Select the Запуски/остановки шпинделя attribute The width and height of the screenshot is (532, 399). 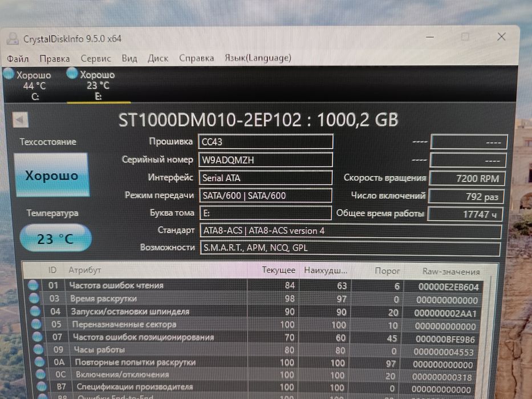[130, 311]
